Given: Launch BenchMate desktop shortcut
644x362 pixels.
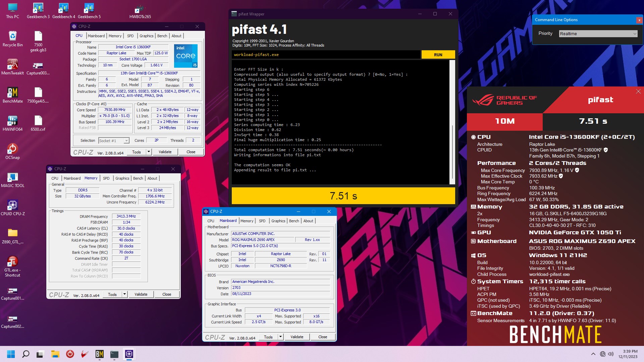Looking at the screenshot, I should (12, 95).
